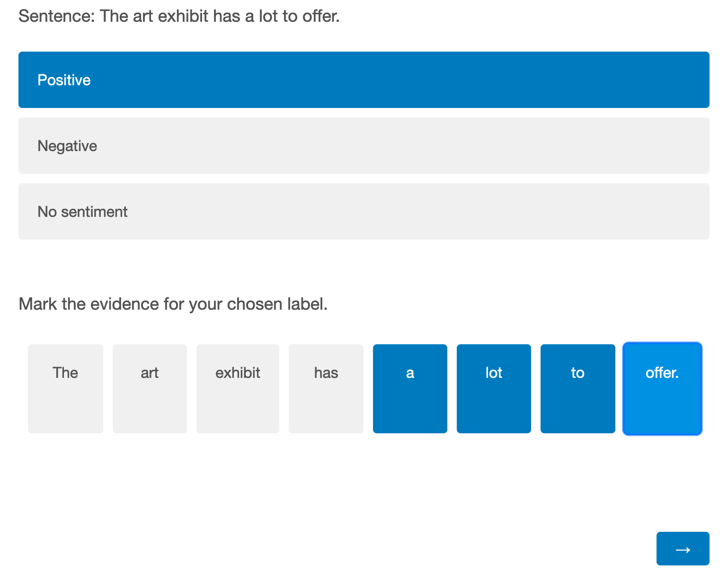
Task: Choose the Negative sentiment option
Action: (x=364, y=145)
